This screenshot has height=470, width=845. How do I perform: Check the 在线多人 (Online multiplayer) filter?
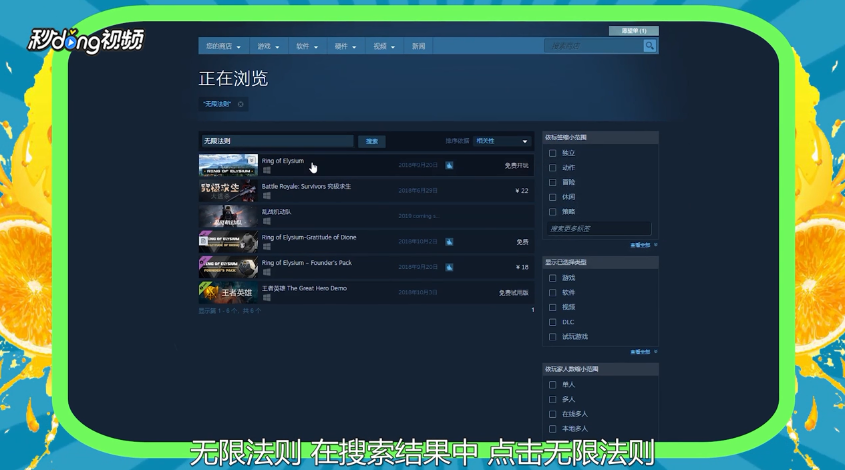pos(552,414)
